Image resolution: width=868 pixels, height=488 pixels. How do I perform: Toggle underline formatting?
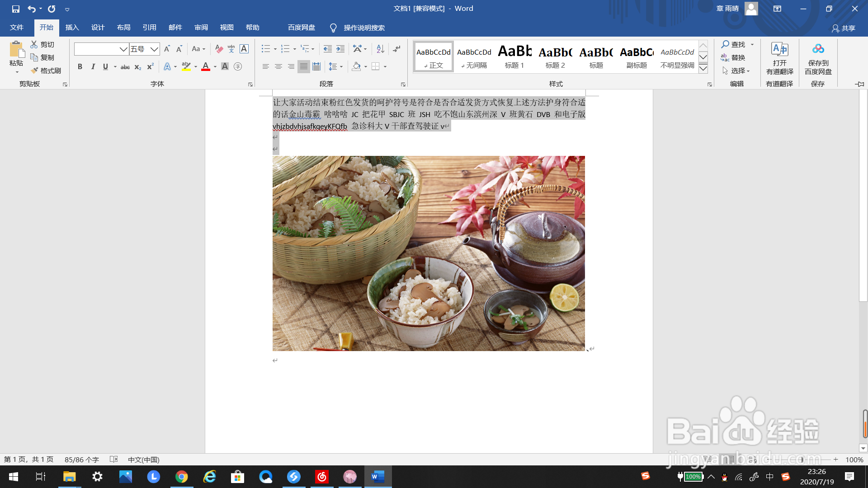105,66
